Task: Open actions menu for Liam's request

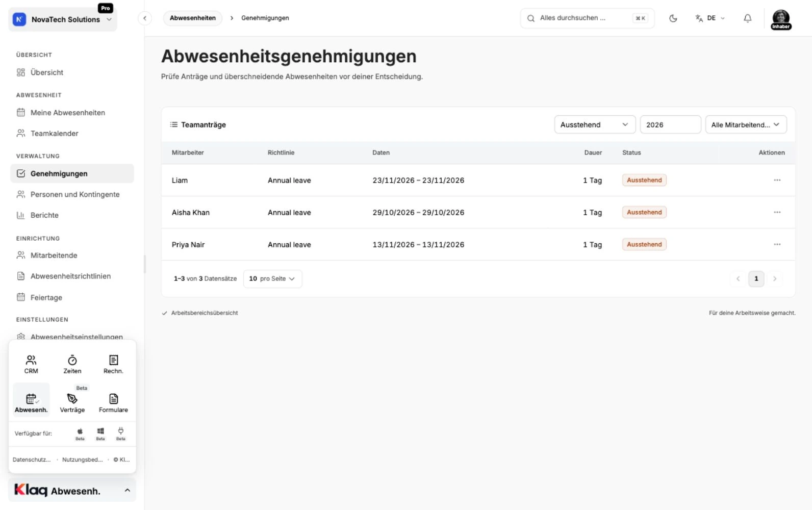Action: point(777,180)
